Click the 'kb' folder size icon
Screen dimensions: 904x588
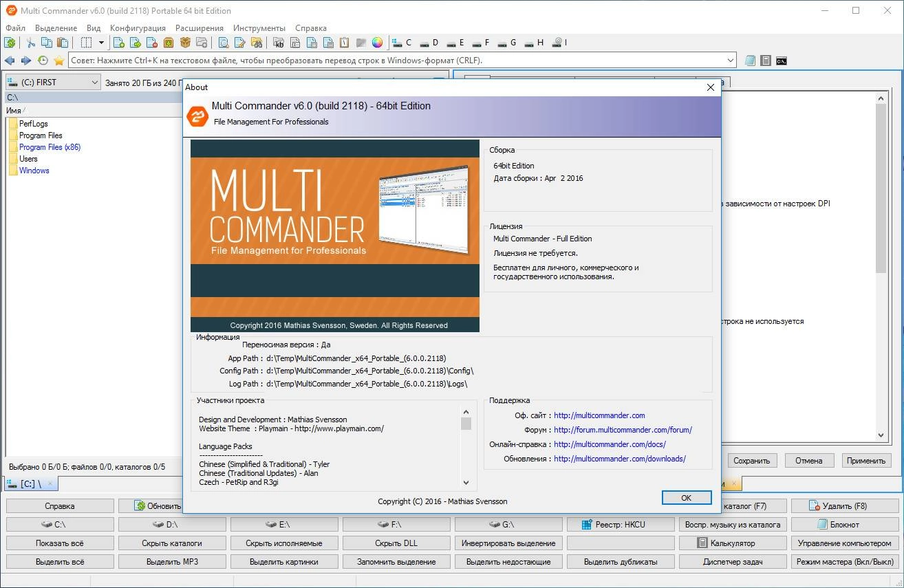point(279,43)
